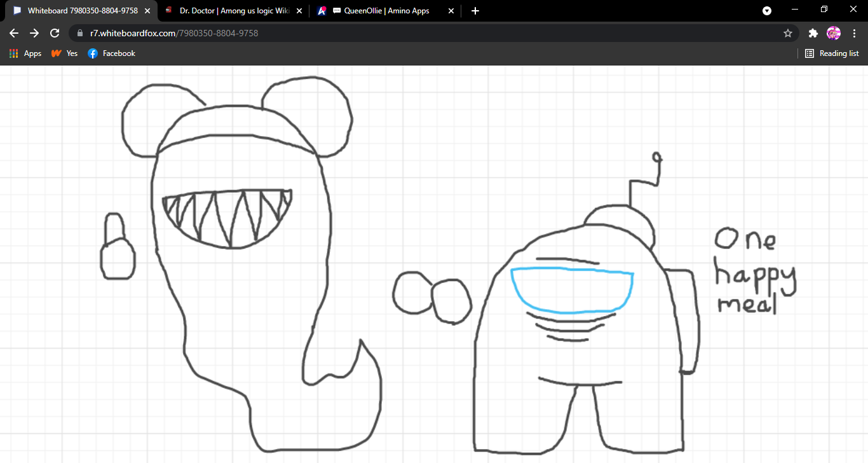
Task: Open the Reading list panel
Action: (x=832, y=53)
